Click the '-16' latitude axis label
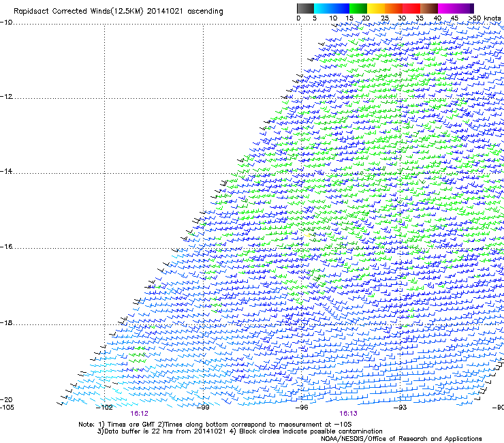This screenshot has height=443, width=504. (6, 247)
